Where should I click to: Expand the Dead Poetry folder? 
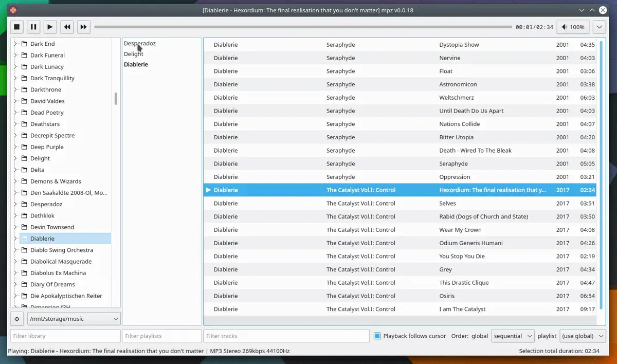click(x=15, y=113)
